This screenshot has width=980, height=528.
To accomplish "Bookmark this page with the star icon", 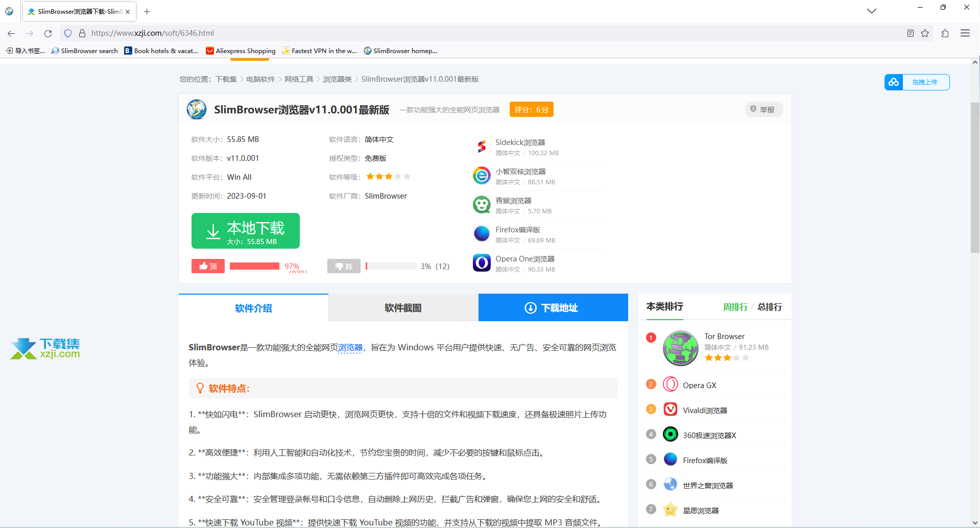I will [x=925, y=33].
